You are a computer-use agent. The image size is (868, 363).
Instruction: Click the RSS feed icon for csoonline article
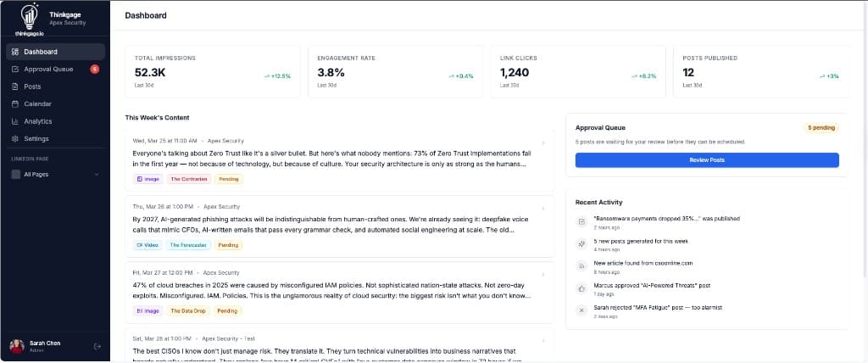581,266
